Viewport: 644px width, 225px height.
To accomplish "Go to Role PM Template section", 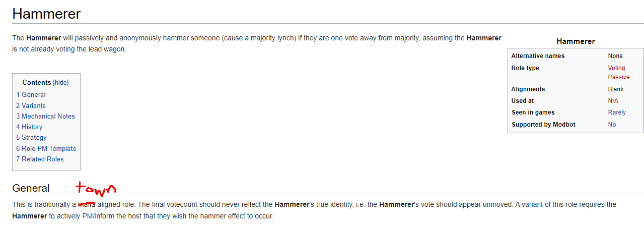I will pyautogui.click(x=46, y=148).
